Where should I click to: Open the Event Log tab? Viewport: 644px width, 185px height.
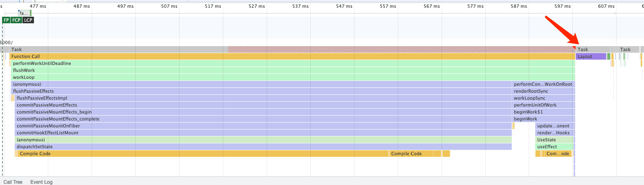click(41, 182)
